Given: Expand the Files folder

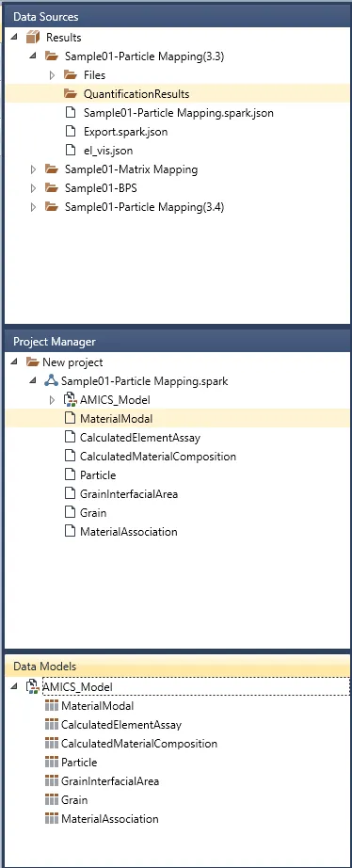Looking at the screenshot, I should [x=53, y=74].
